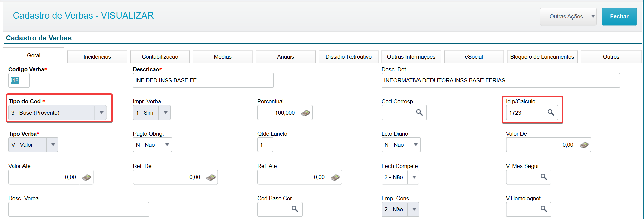Open the Cod.Base Cor lookup magnifier
The image size is (644, 219).
(295, 209)
